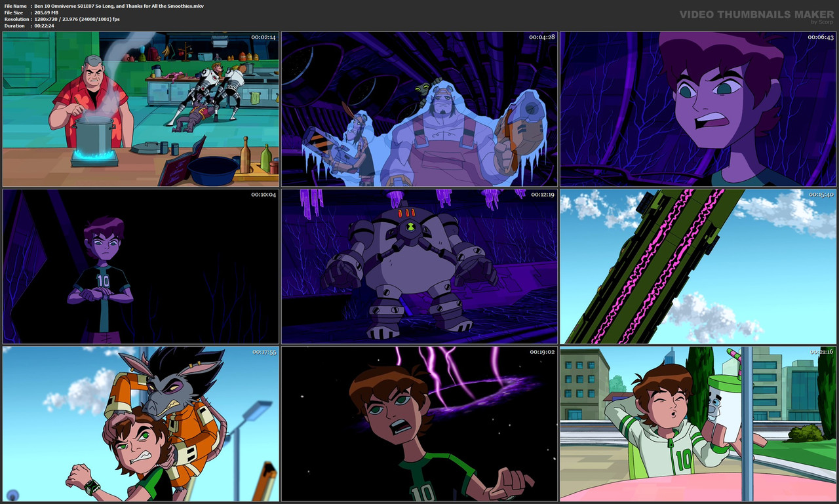Click the portal scene thumbnail at 00:19:02

click(x=419, y=425)
